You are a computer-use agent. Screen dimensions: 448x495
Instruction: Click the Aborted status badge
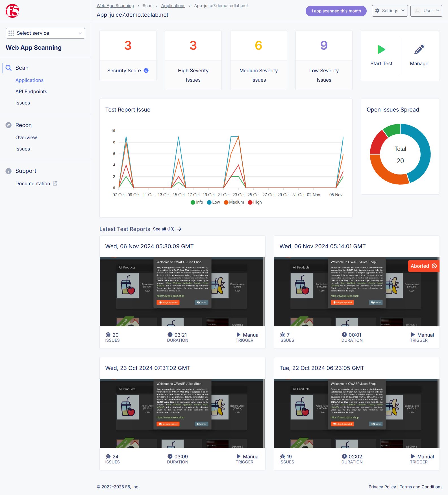(x=423, y=266)
